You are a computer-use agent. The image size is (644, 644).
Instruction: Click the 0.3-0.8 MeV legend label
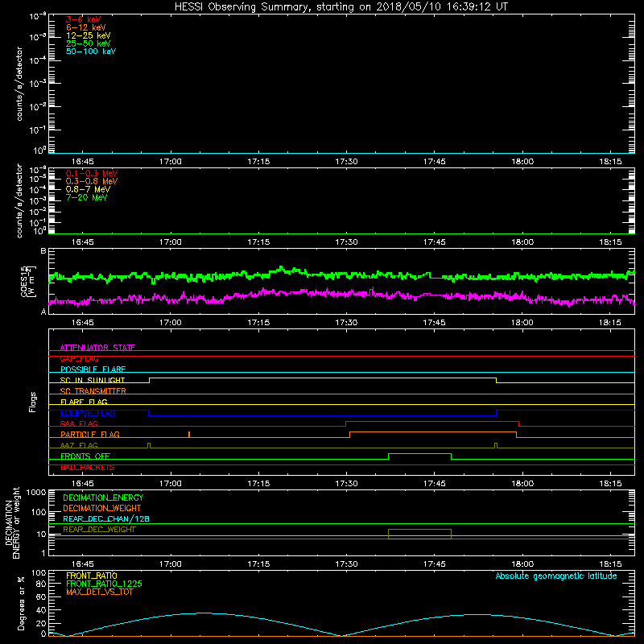pos(92,181)
